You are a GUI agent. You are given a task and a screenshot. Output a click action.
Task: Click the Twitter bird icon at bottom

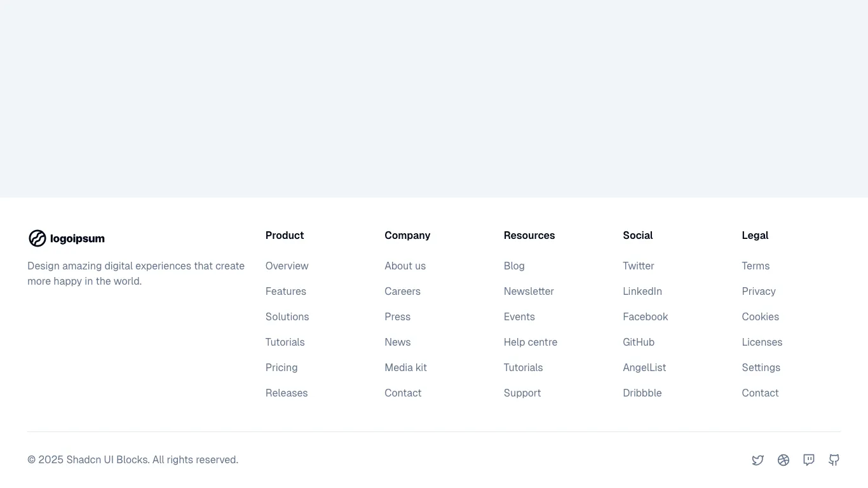(x=758, y=459)
